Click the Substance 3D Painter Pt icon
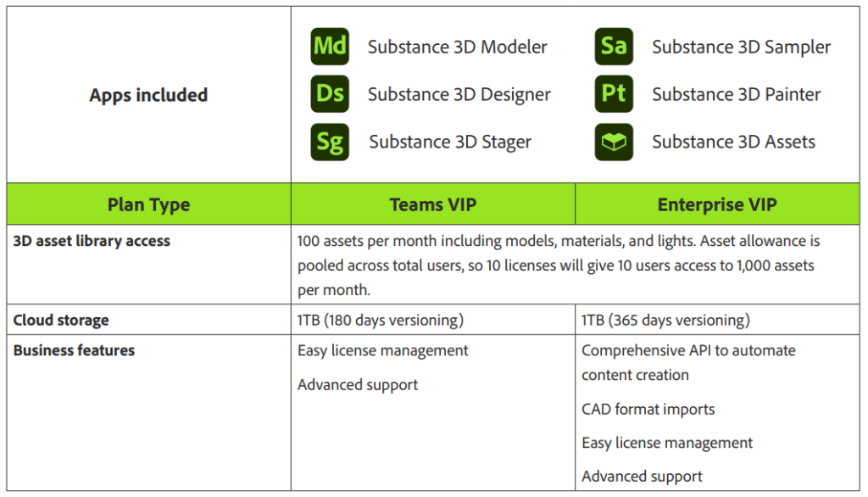Image resolution: width=868 pixels, height=497 pixels. click(614, 94)
